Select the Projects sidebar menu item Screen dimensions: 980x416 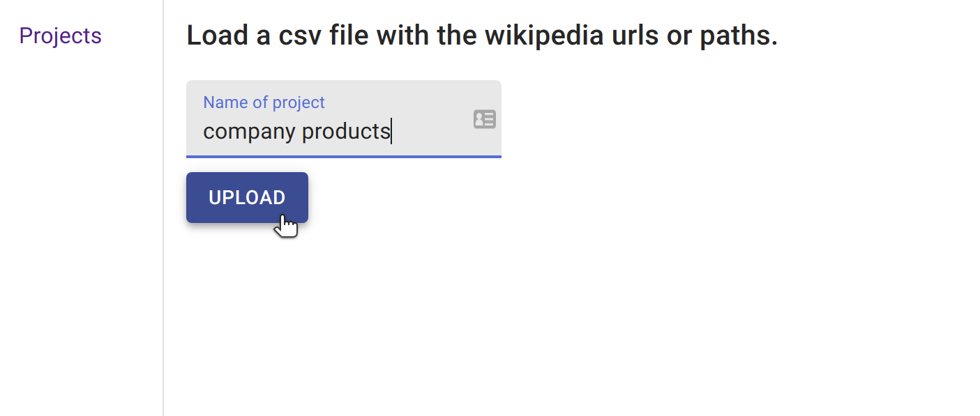click(x=60, y=36)
